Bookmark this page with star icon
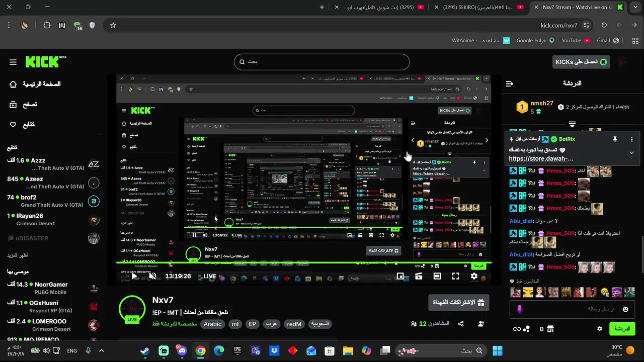The image size is (644, 362). 113,25
